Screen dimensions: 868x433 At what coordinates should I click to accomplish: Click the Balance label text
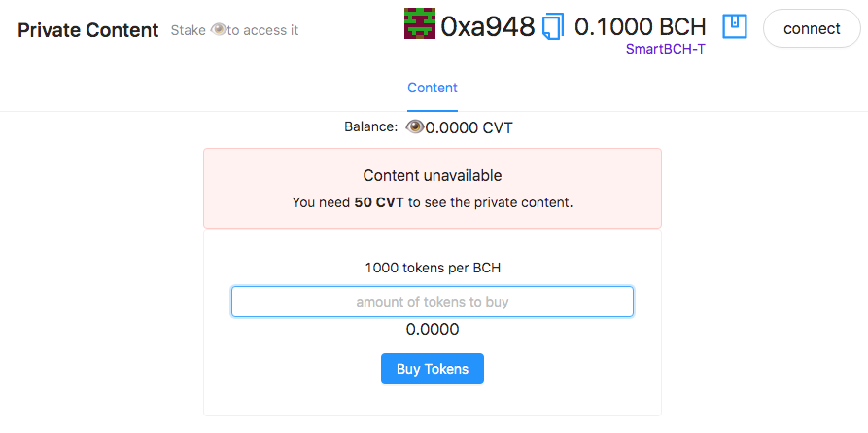(x=371, y=126)
